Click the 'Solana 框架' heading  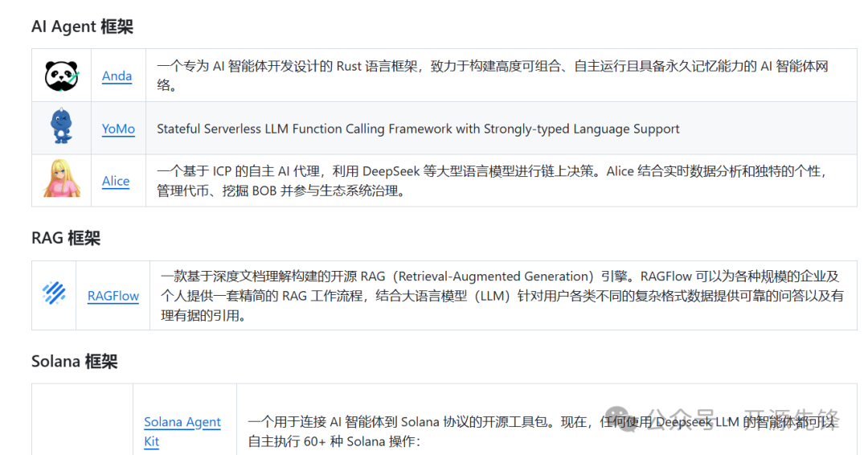(75, 362)
